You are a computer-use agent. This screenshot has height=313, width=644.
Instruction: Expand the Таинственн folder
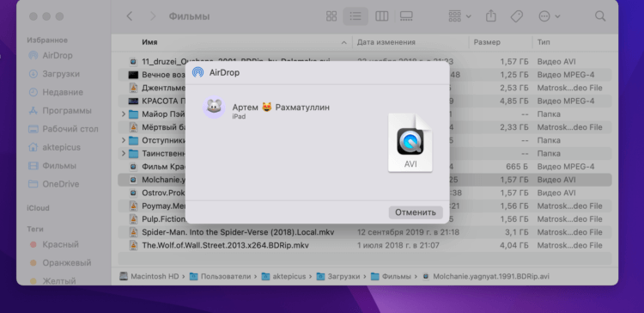[124, 153]
